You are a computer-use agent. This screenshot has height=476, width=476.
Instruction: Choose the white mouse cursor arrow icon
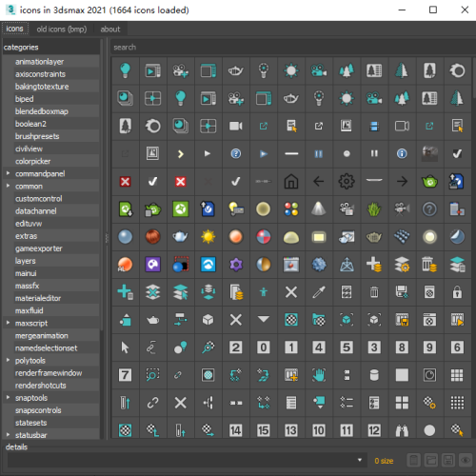point(125,347)
